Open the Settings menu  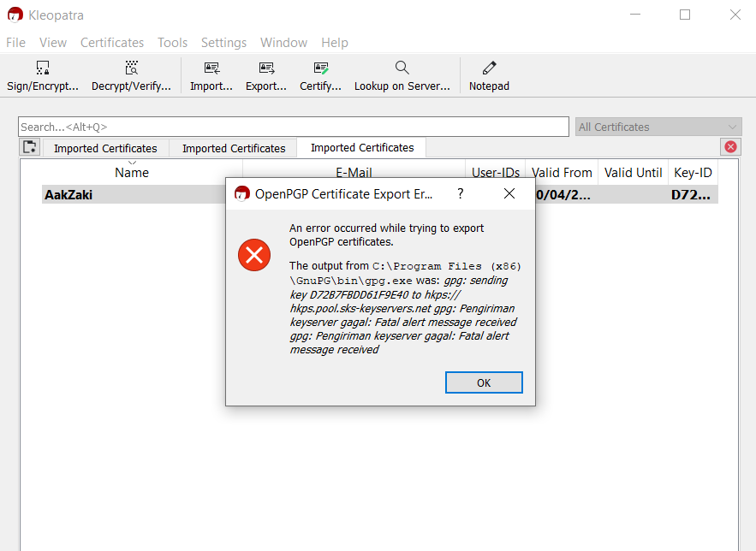[223, 43]
